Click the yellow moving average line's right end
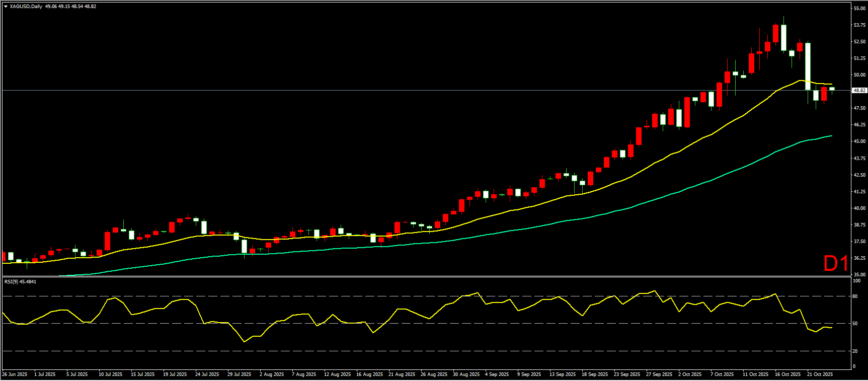The height and width of the screenshot is (381, 868). 831,84
